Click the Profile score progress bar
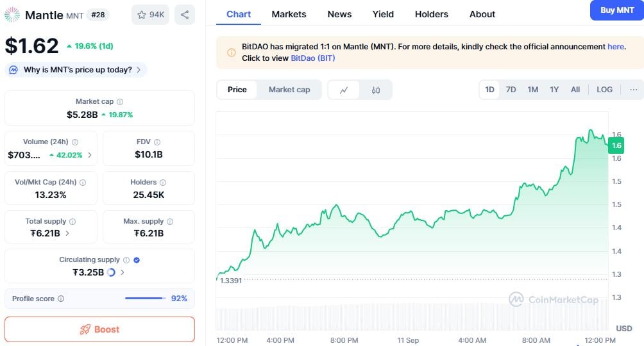This screenshot has height=346, width=644. (x=146, y=299)
